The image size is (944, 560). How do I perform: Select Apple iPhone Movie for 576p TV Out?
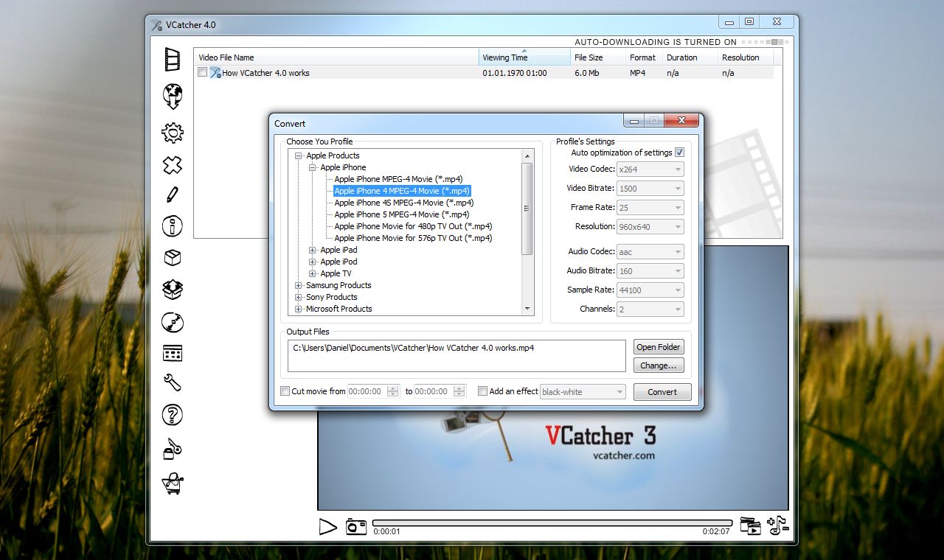click(413, 238)
